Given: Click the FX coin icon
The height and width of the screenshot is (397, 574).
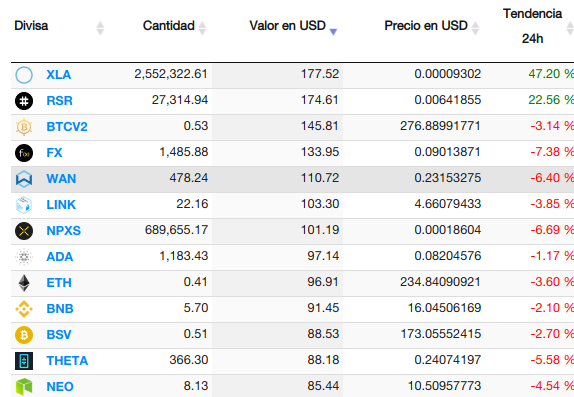Looking at the screenshot, I should point(24,153).
